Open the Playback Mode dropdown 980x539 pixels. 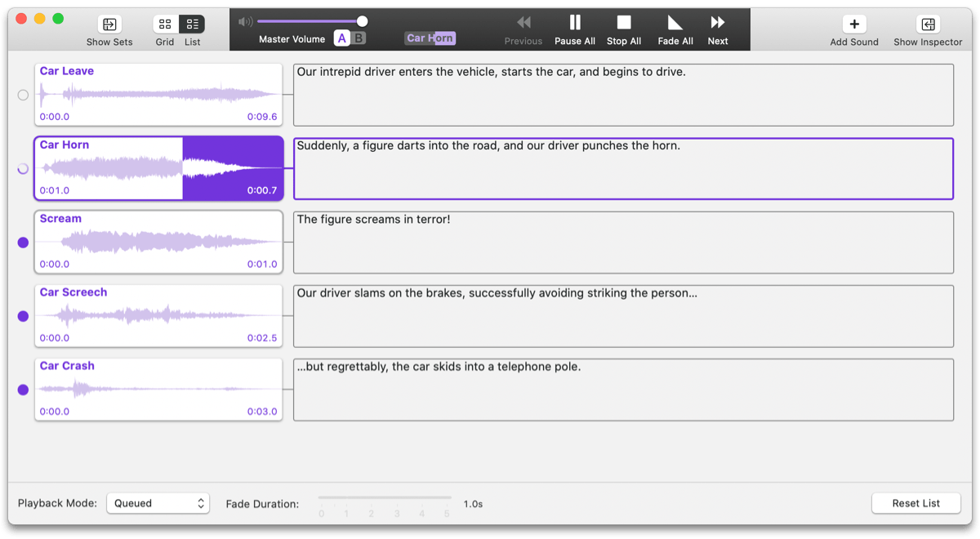coord(158,503)
